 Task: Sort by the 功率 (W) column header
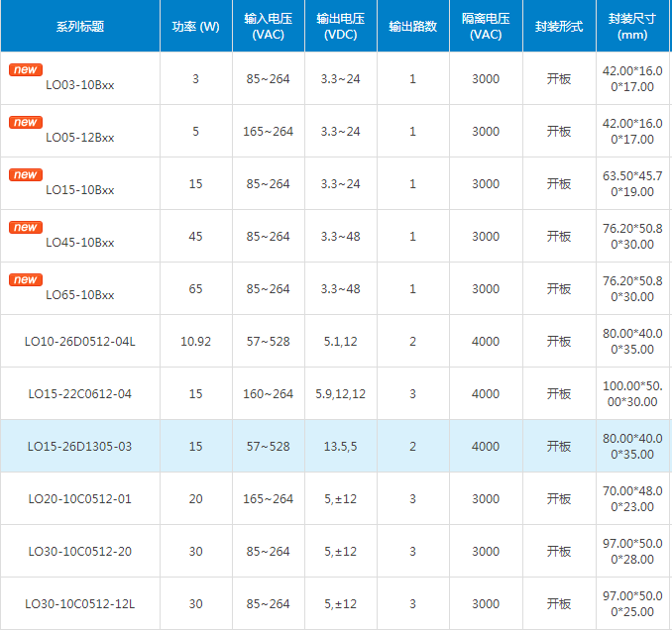[195, 27]
